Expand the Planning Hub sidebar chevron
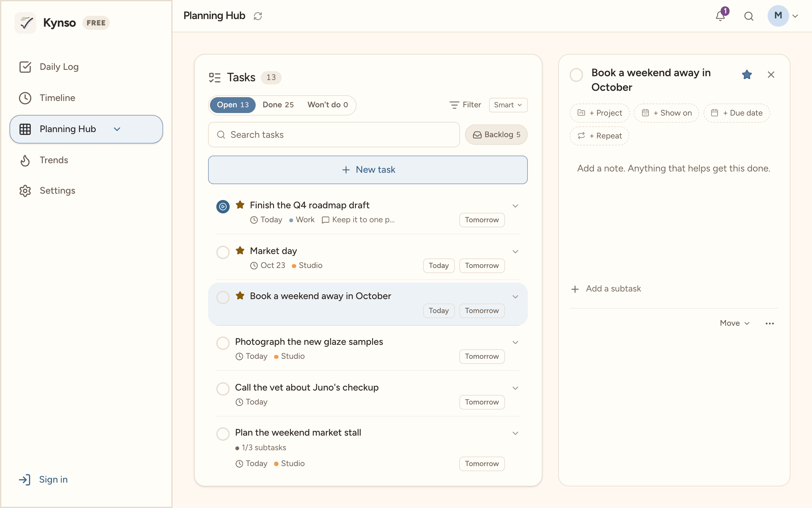812x508 pixels. [x=117, y=129]
